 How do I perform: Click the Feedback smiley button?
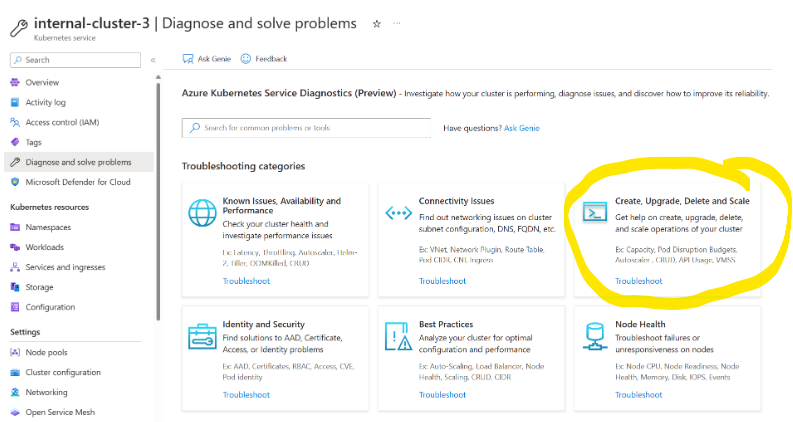coord(263,59)
